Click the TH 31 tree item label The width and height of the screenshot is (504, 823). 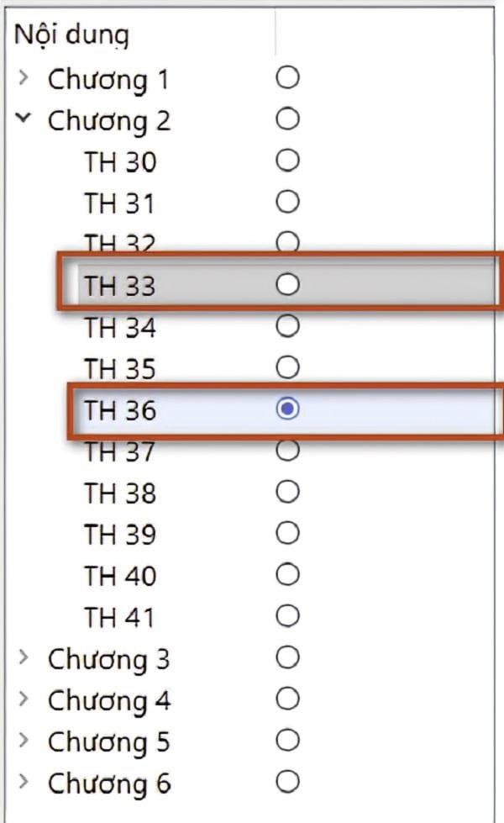click(119, 203)
